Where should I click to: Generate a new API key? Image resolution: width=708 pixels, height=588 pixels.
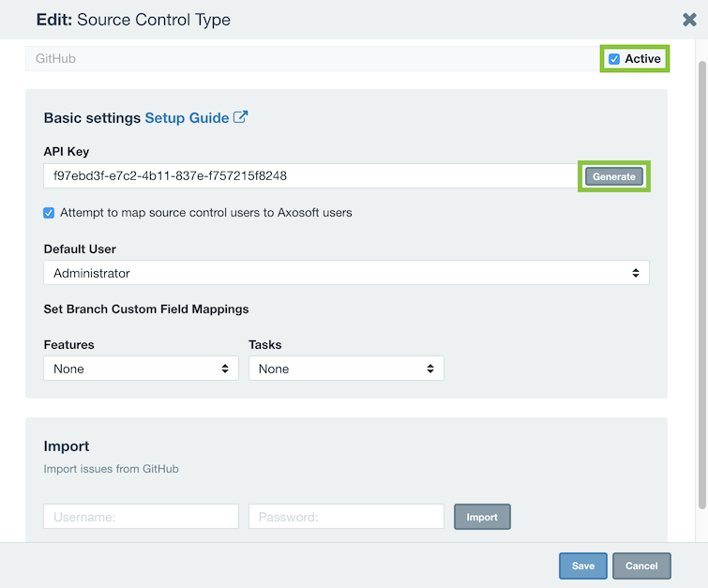pos(614,176)
